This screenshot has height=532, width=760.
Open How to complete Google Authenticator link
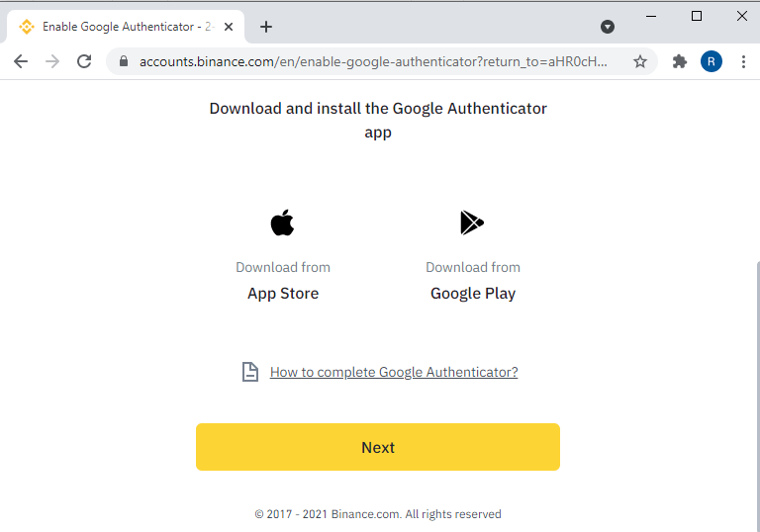[x=394, y=372]
